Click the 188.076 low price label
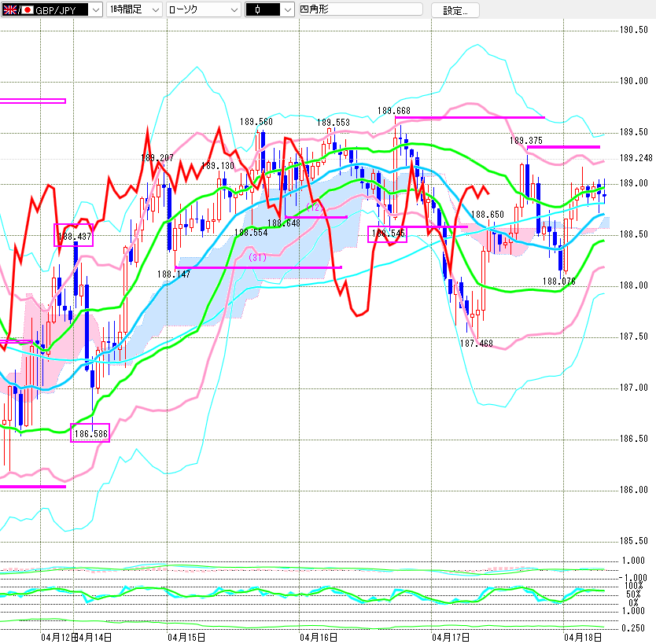The image size is (656, 644). click(558, 281)
